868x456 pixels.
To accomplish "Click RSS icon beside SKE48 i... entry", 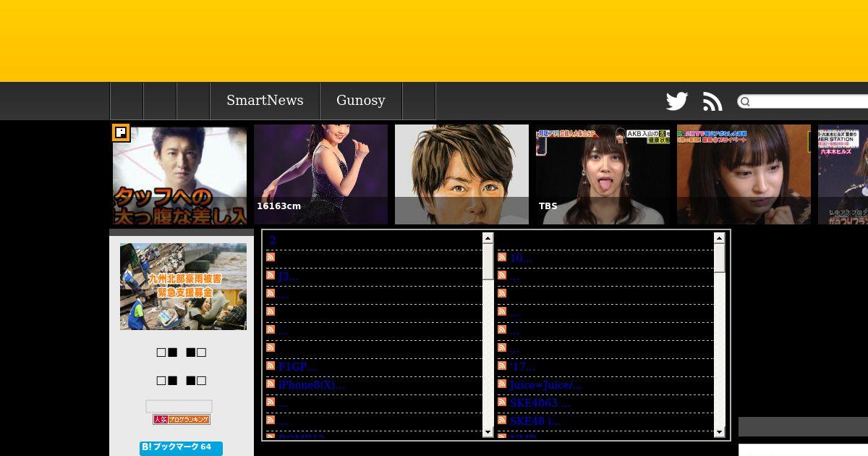I will point(502,420).
